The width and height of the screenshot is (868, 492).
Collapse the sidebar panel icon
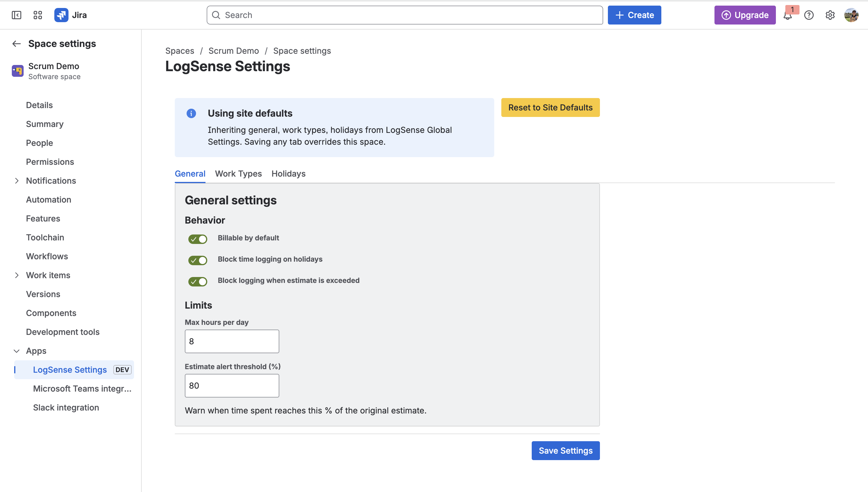[x=16, y=15]
